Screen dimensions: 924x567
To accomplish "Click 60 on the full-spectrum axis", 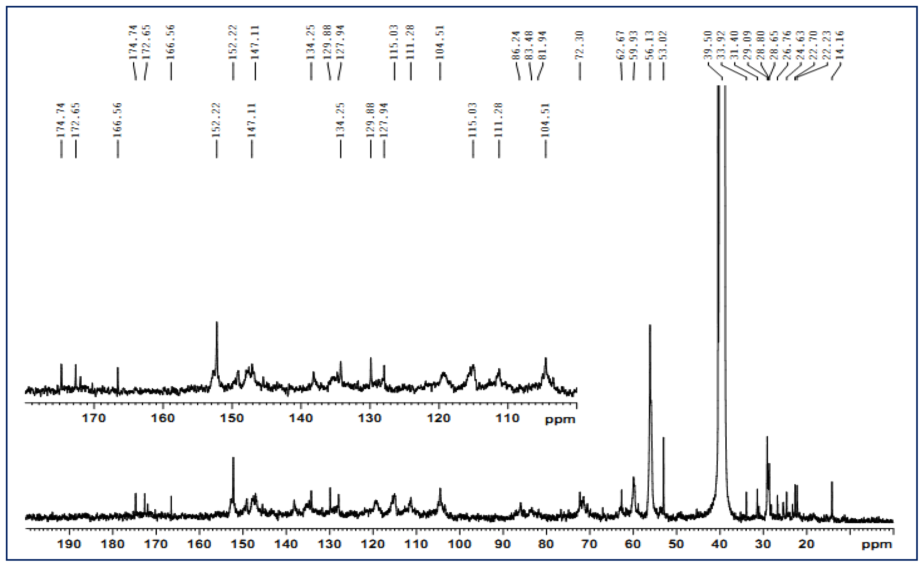I will (633, 544).
